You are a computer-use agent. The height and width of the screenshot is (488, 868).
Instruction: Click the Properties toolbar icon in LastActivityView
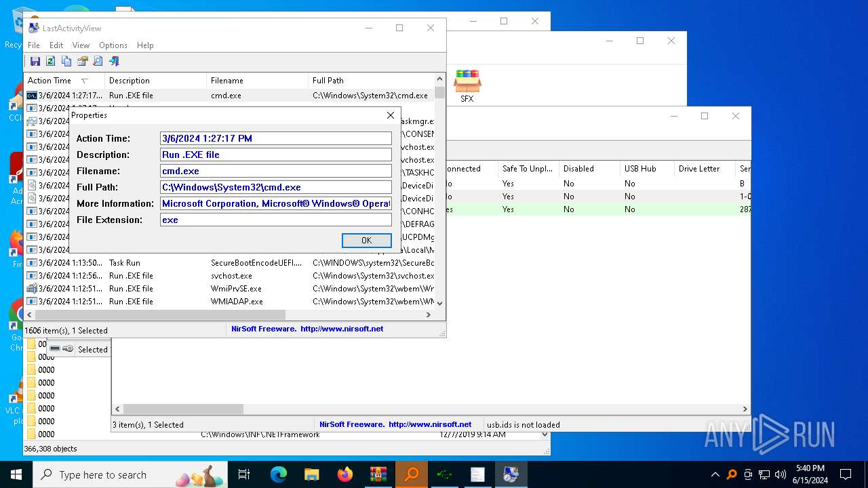82,62
